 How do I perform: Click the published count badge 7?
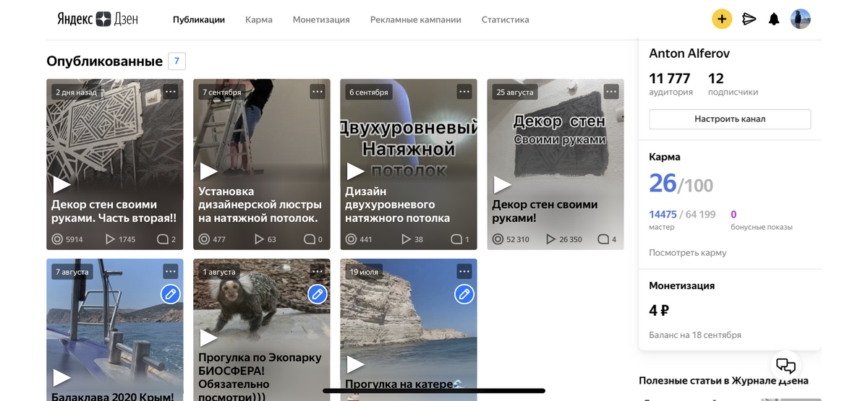coord(176,61)
